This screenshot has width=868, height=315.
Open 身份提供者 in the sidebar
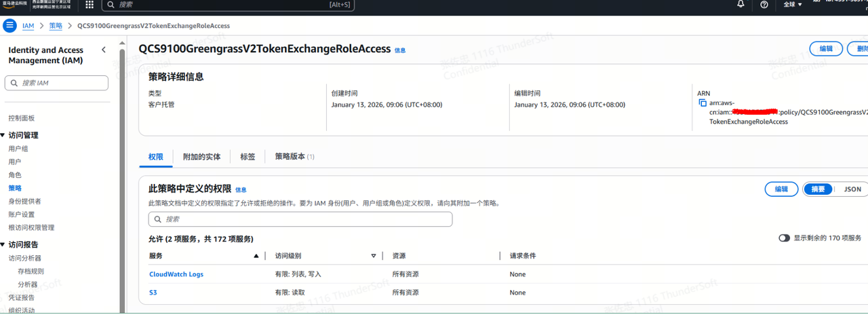pyautogui.click(x=24, y=202)
